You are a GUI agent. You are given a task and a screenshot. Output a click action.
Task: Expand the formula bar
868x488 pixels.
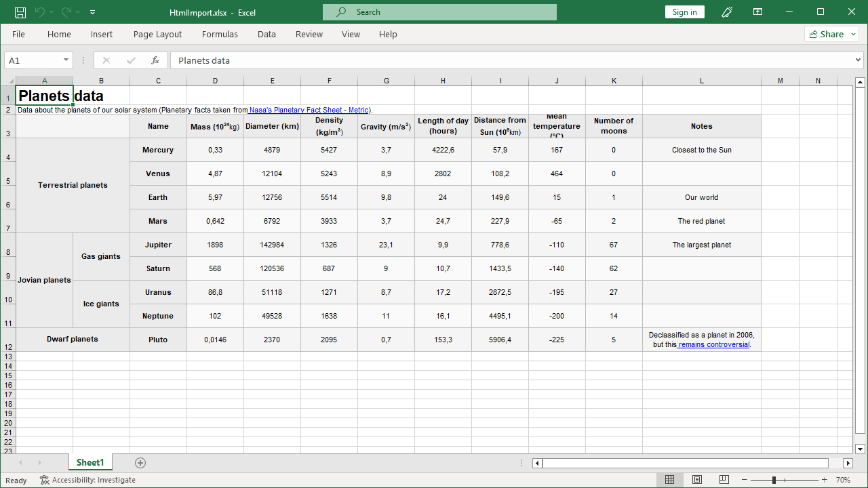pos(859,60)
